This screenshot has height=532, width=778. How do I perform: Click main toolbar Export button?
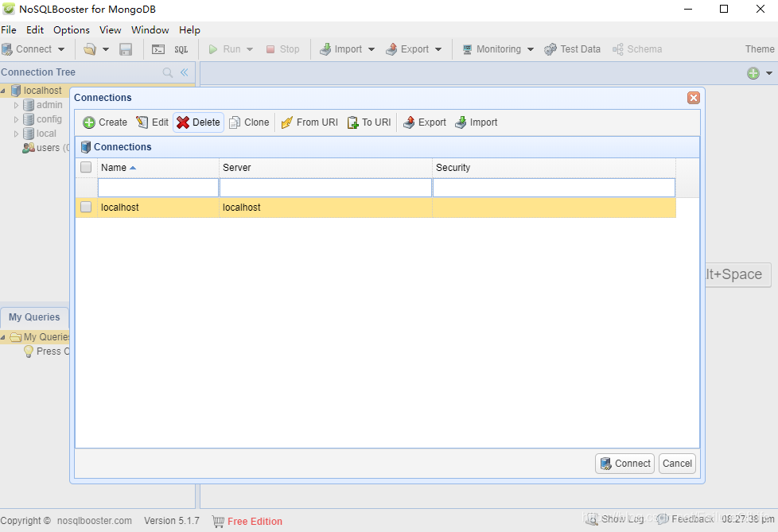click(x=407, y=49)
